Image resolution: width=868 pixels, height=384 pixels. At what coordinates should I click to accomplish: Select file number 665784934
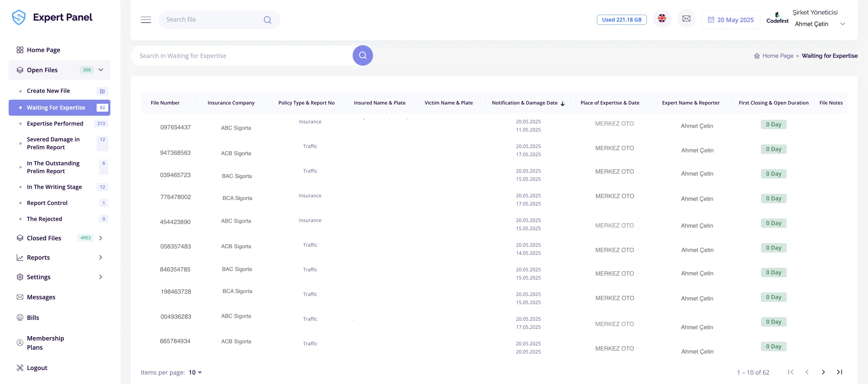tap(175, 341)
